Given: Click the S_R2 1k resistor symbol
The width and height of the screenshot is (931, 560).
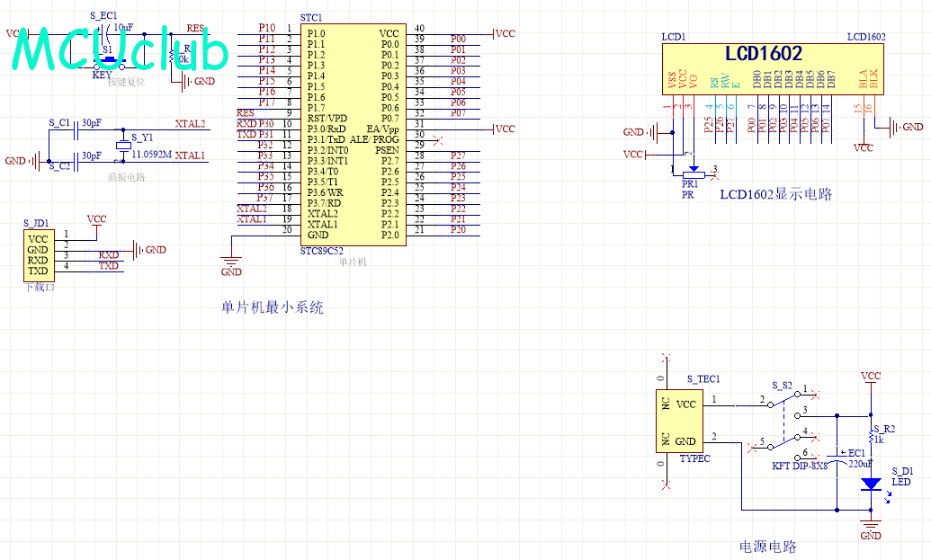Looking at the screenshot, I should click(871, 434).
